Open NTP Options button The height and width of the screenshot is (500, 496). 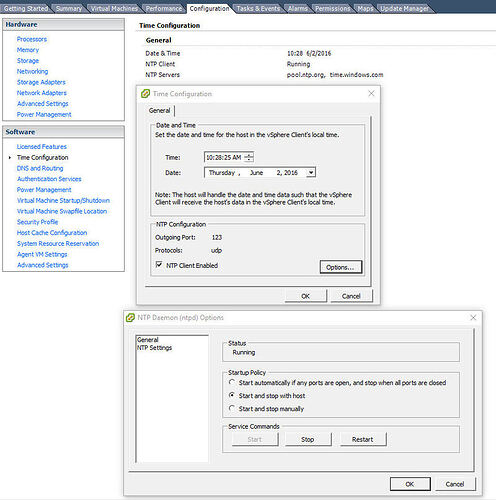click(341, 267)
